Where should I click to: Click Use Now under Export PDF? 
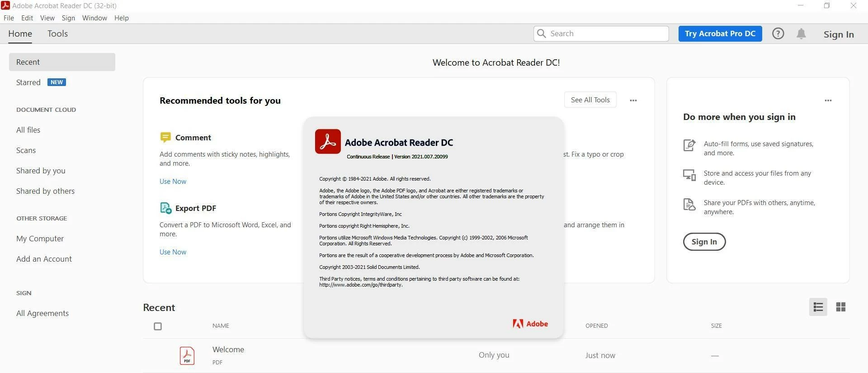[173, 252]
